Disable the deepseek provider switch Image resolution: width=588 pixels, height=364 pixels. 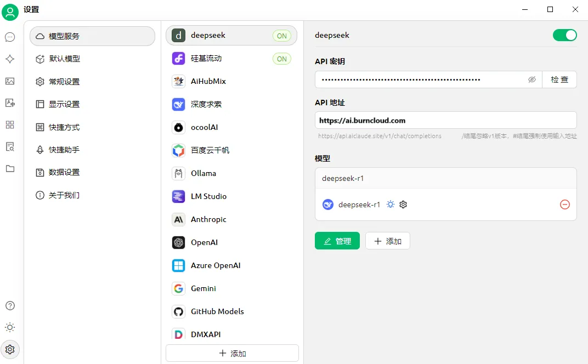(564, 35)
